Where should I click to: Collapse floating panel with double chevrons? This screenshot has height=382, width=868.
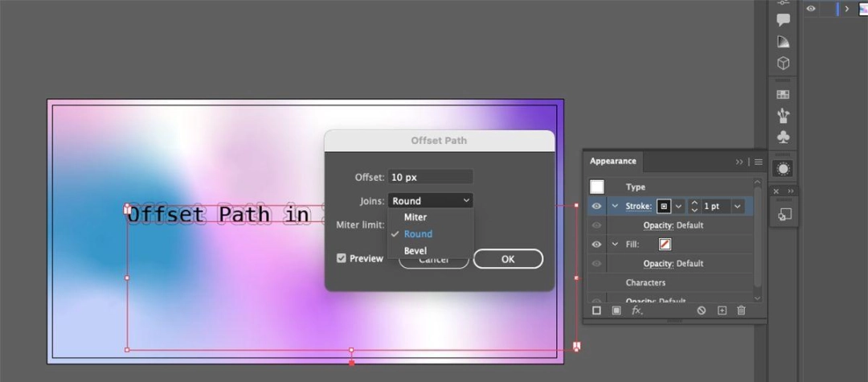(x=791, y=191)
